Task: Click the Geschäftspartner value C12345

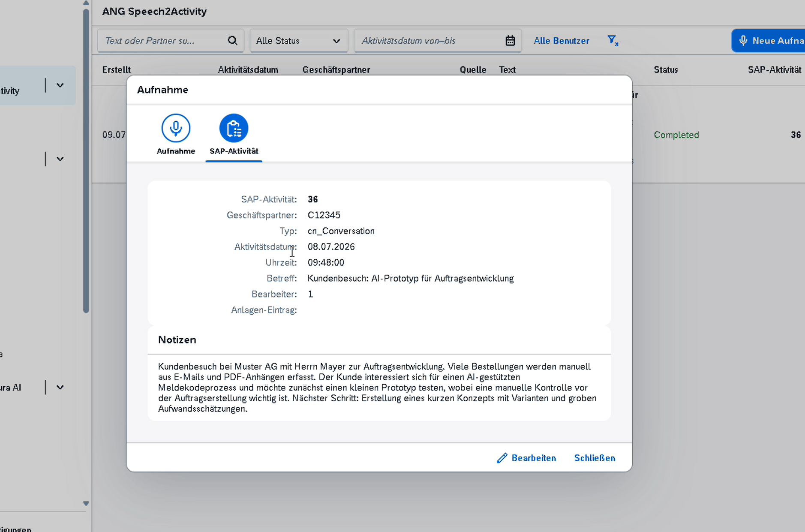Action: pos(324,215)
